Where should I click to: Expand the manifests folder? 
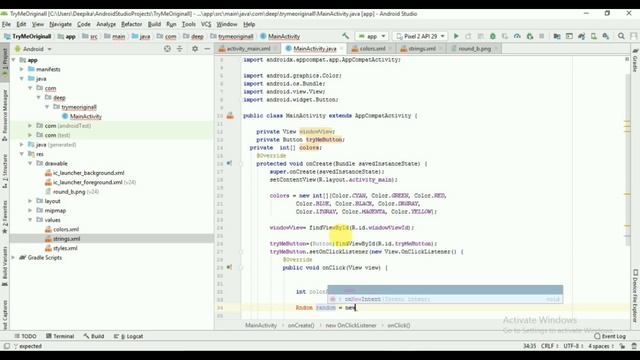click(x=22, y=69)
